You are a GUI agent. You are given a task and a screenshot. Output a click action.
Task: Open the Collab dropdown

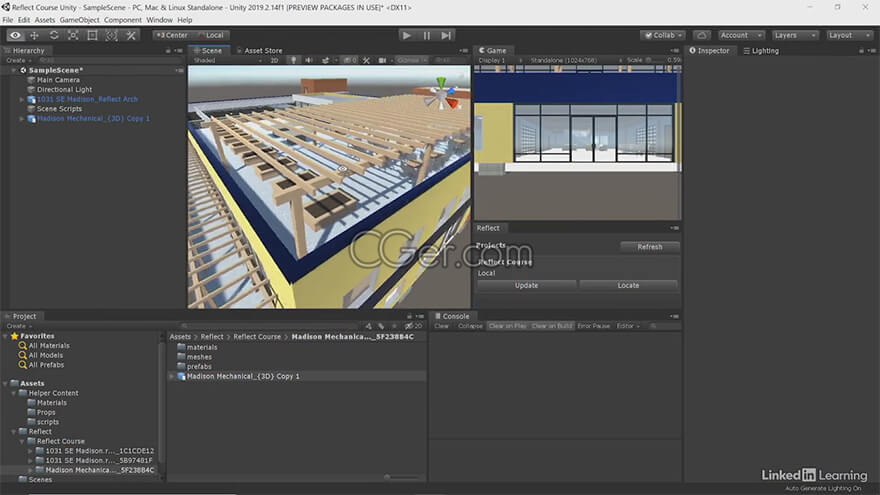tap(663, 35)
